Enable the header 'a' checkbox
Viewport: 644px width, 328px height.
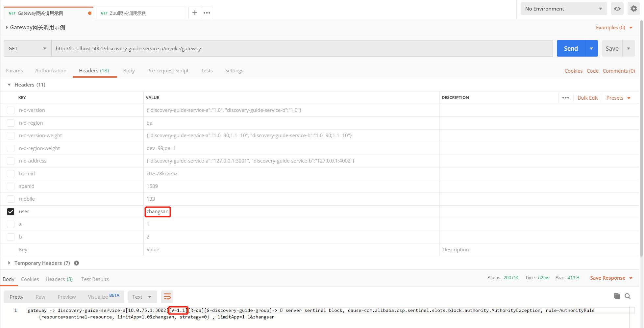[11, 224]
